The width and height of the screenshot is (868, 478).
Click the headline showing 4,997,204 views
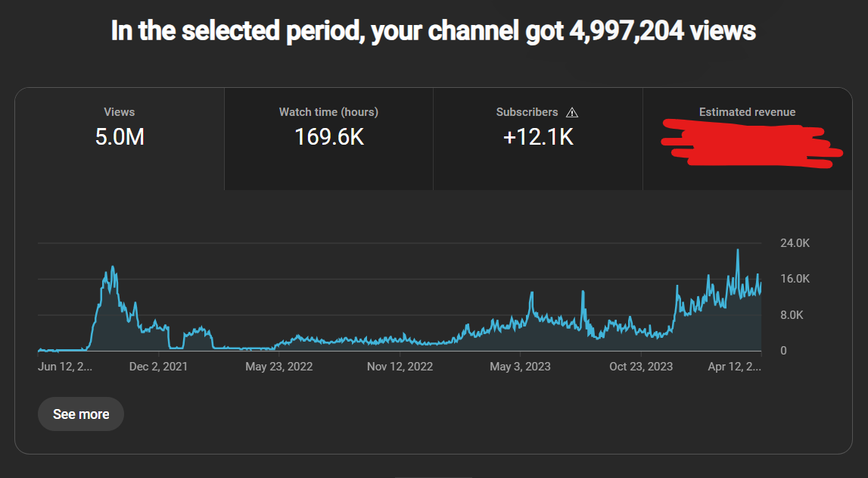[434, 31]
